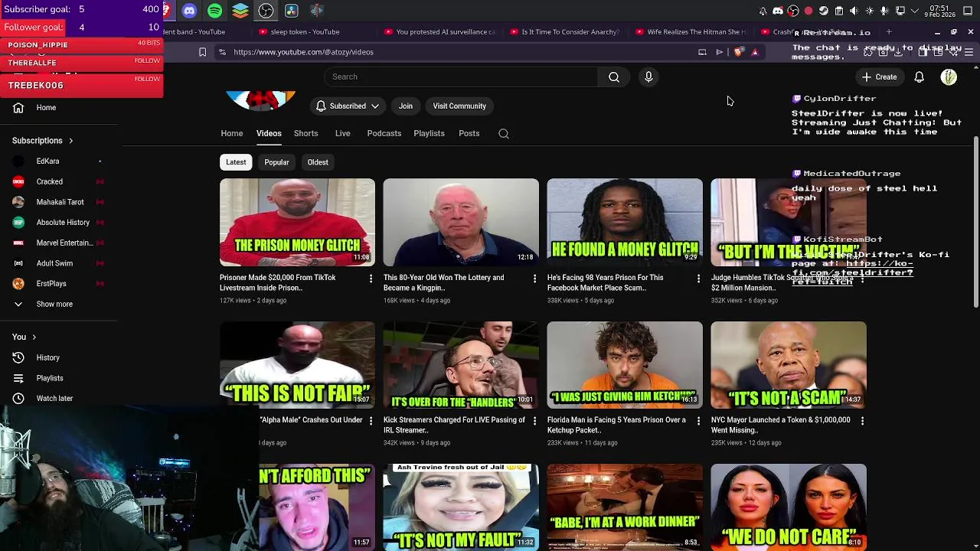The height and width of the screenshot is (551, 980).
Task: Start voice search with microphone icon
Action: [648, 77]
